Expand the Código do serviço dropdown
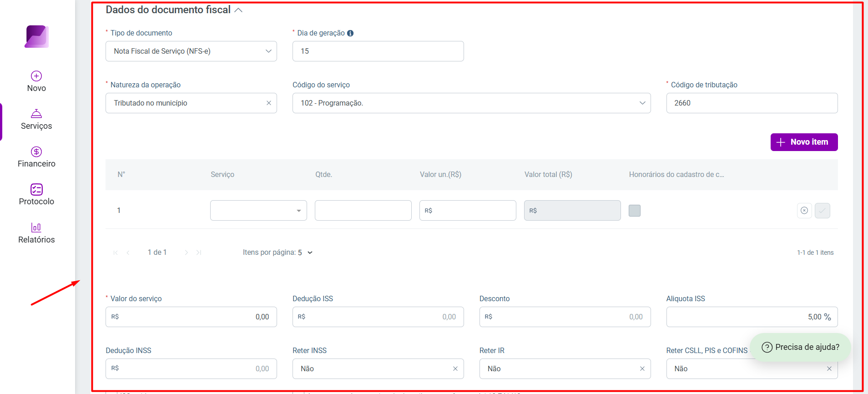 (x=471, y=103)
